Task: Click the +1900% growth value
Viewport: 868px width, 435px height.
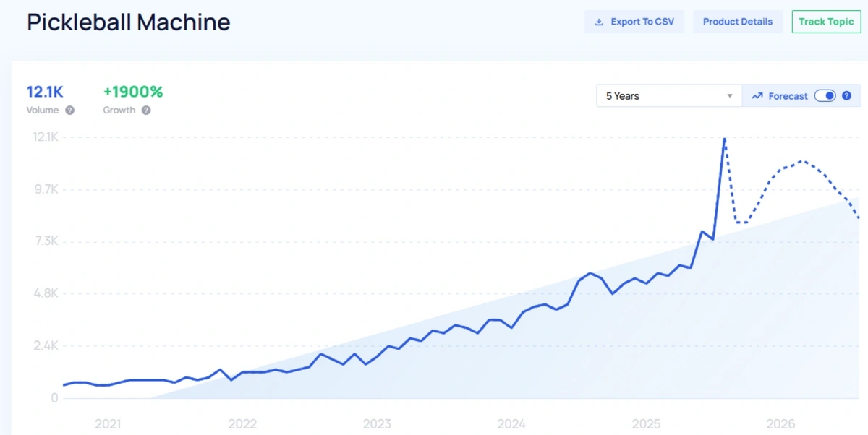Action: pyautogui.click(x=133, y=92)
